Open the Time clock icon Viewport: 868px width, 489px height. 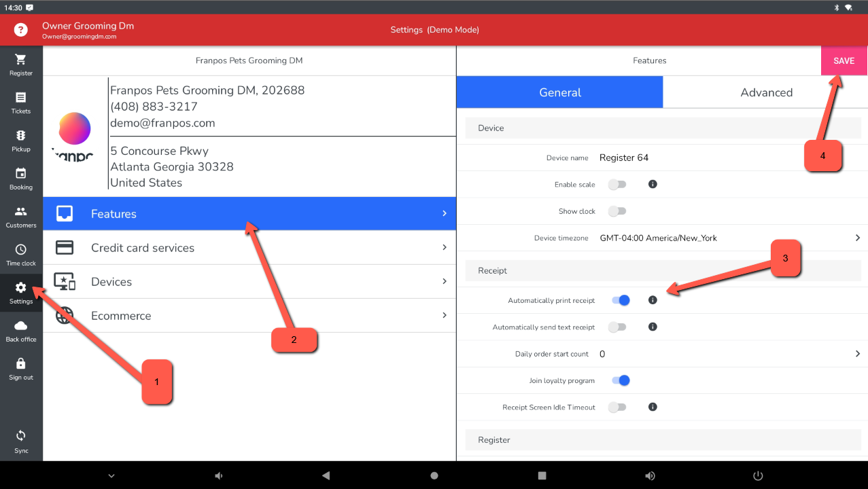[x=21, y=250]
